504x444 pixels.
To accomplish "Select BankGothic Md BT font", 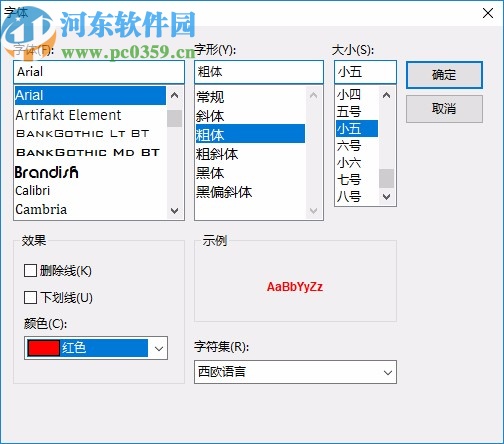I will click(90, 153).
